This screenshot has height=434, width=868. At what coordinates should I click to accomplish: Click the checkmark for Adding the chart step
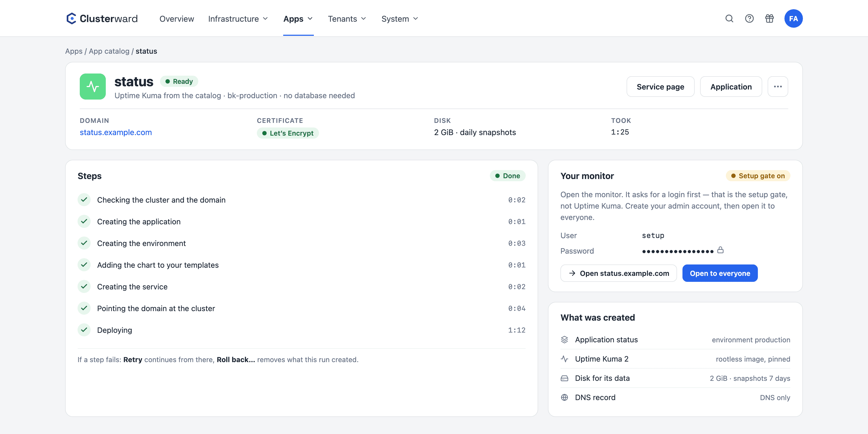coord(84,265)
